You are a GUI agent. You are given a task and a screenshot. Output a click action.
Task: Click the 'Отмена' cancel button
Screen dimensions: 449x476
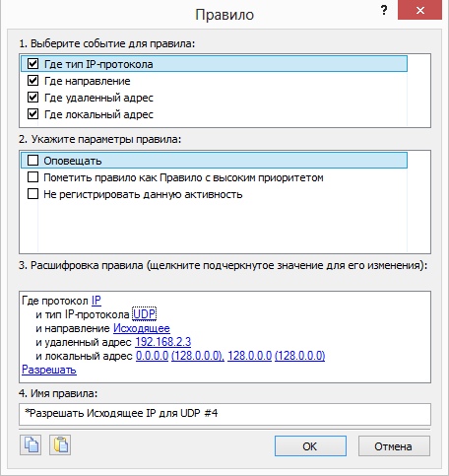pos(394,446)
